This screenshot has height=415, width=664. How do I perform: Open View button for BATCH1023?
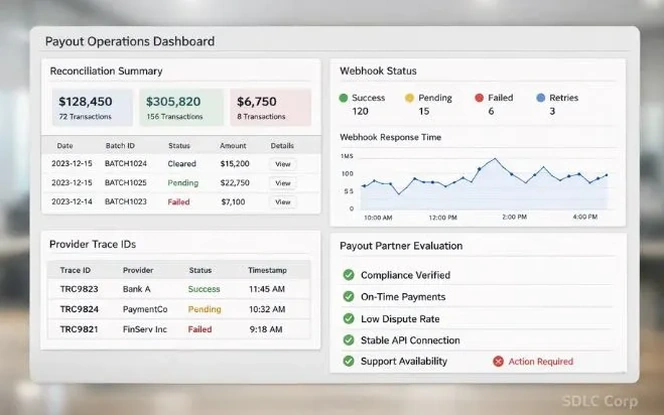point(282,202)
